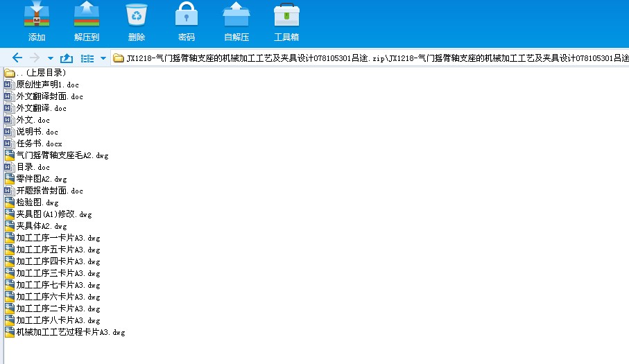Click the Word icon beside 目录.doc

point(10,167)
